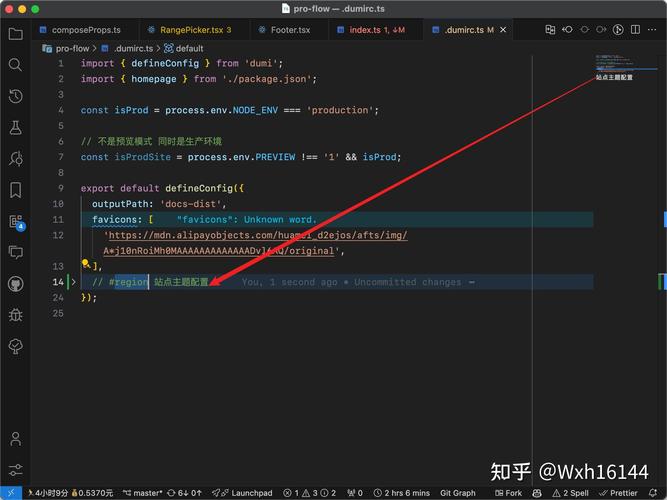Image resolution: width=667 pixels, height=500 pixels.
Task: Open notifications bell in status bar
Action: [x=653, y=493]
